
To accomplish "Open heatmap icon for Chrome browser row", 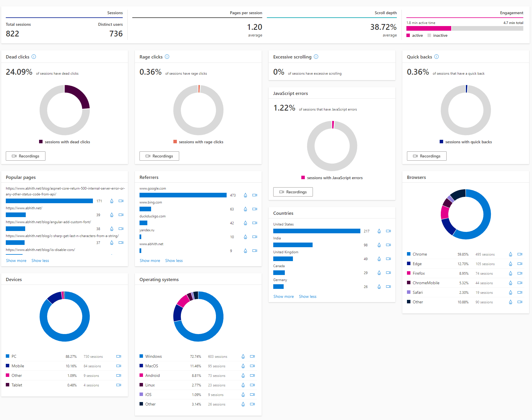I will (x=511, y=254).
